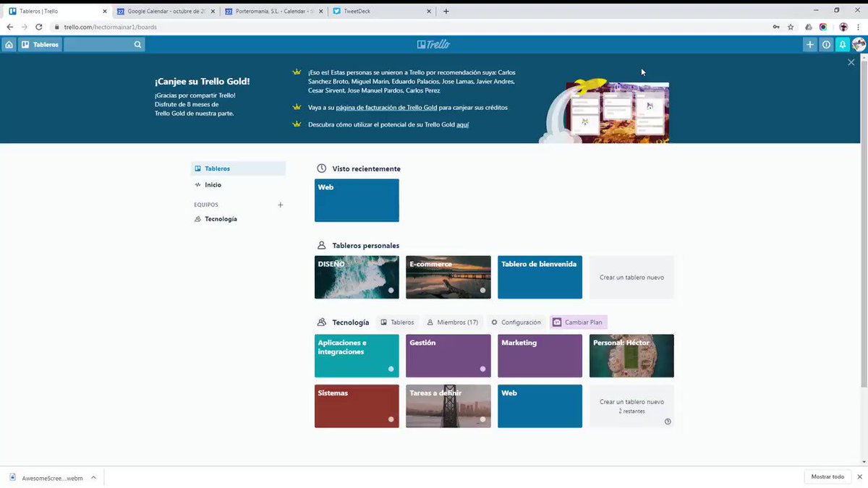Switch to TweetDeck browser tab

383,11
